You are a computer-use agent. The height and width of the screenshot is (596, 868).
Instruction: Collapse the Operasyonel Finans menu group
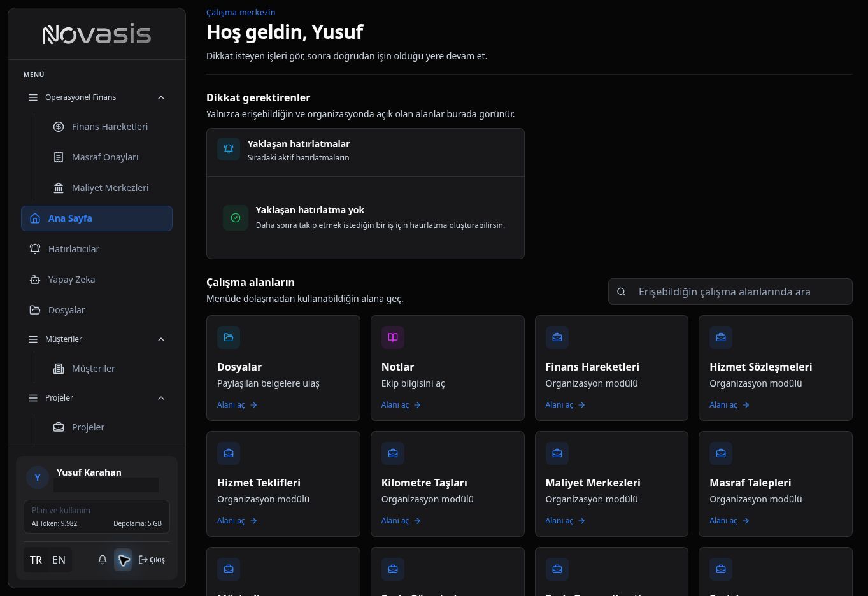coord(161,97)
